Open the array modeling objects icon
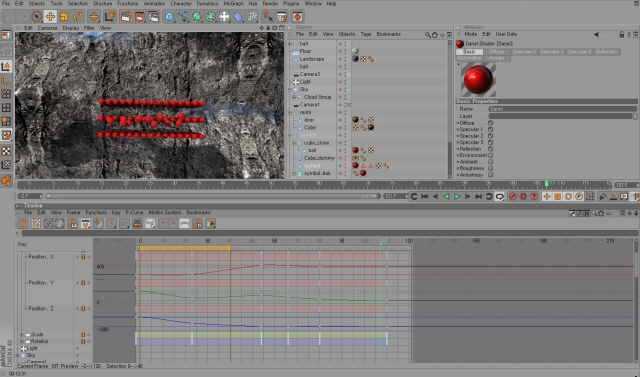This screenshot has width=640, height=377. point(211,17)
